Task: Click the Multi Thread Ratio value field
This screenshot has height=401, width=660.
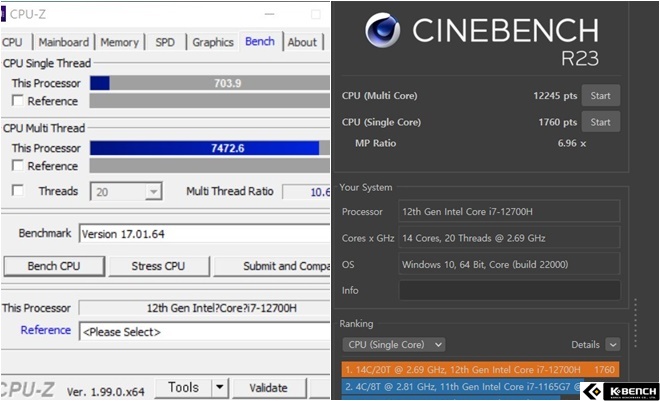Action: point(306,192)
